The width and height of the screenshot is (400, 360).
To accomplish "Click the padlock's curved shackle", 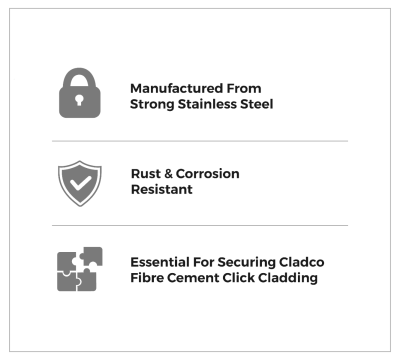I will point(80,77).
